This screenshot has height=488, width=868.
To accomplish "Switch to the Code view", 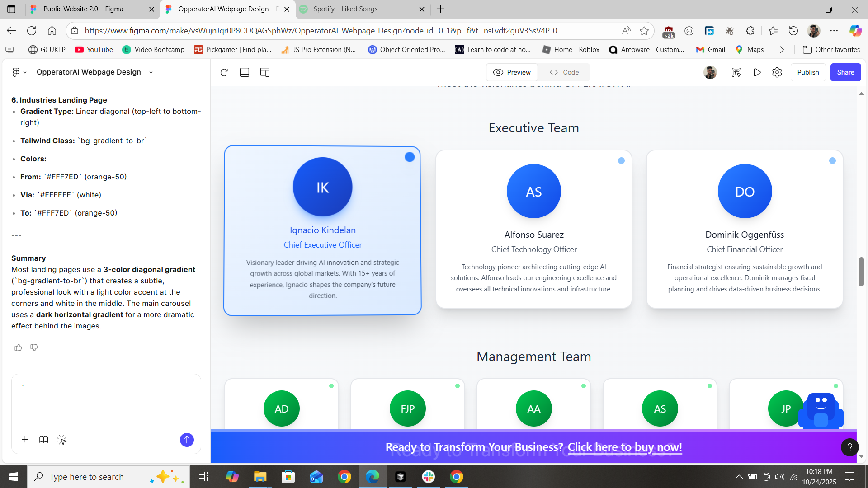I will coord(564,72).
